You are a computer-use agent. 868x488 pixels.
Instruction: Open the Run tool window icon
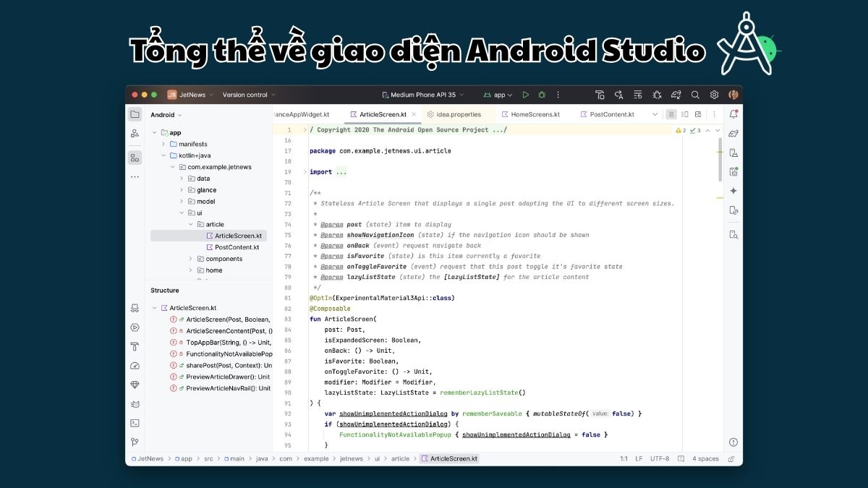click(135, 328)
